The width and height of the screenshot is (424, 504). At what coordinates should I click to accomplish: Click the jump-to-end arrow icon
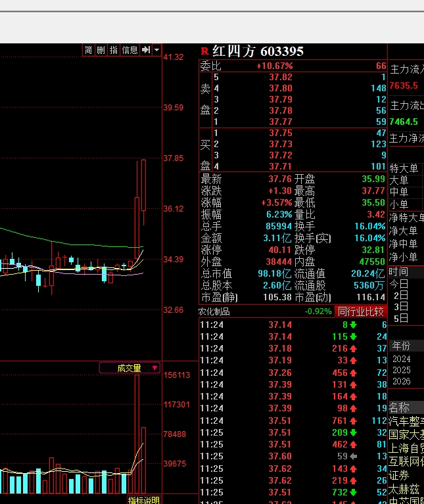[x=146, y=50]
